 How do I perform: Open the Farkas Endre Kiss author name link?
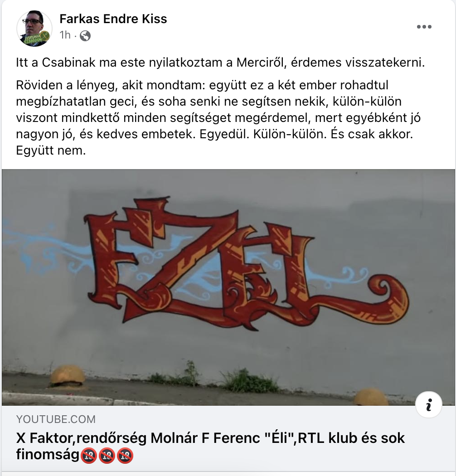[113, 19]
